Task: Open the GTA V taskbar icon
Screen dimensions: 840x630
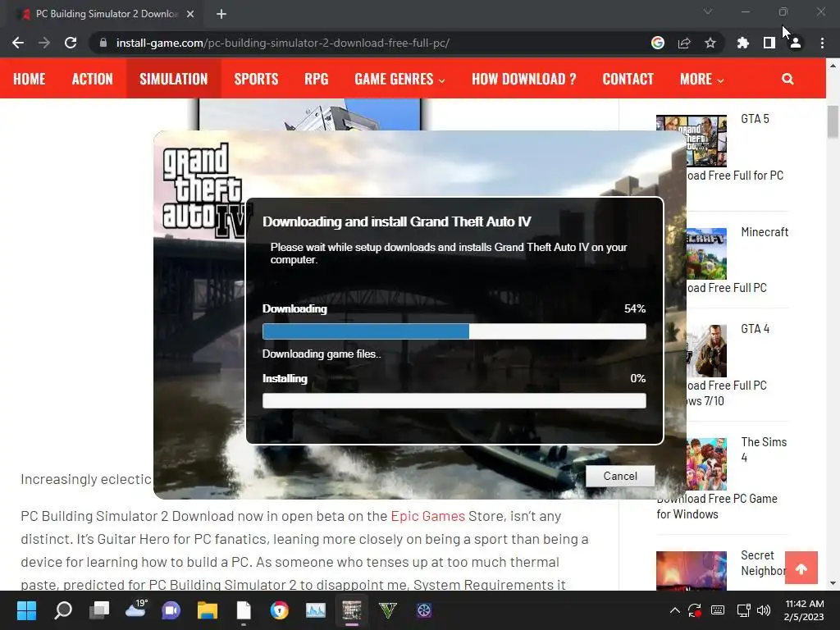Action: (x=388, y=610)
